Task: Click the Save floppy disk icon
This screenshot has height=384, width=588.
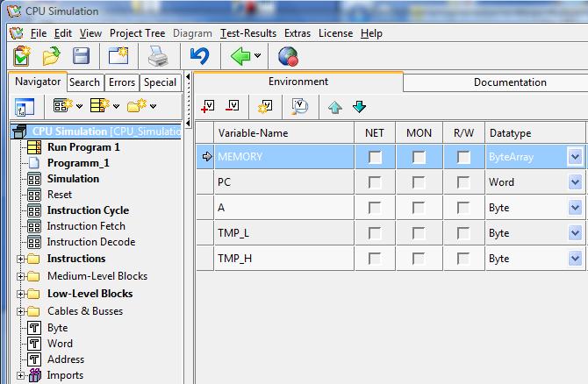Action: (81, 57)
